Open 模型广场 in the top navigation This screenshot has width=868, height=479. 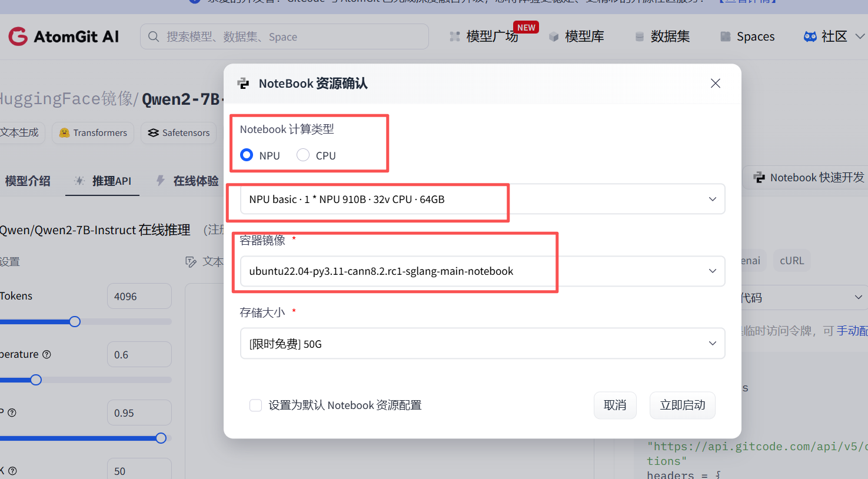click(492, 36)
